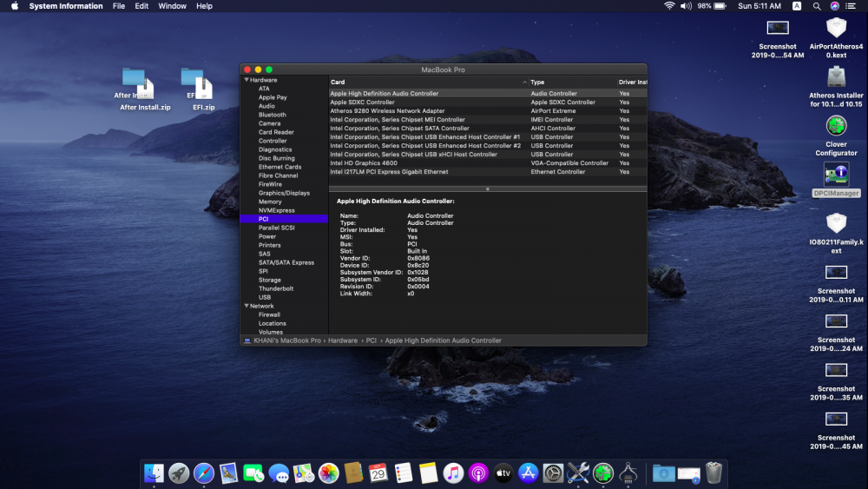Collapse the Hardware section triangle

tap(247, 80)
